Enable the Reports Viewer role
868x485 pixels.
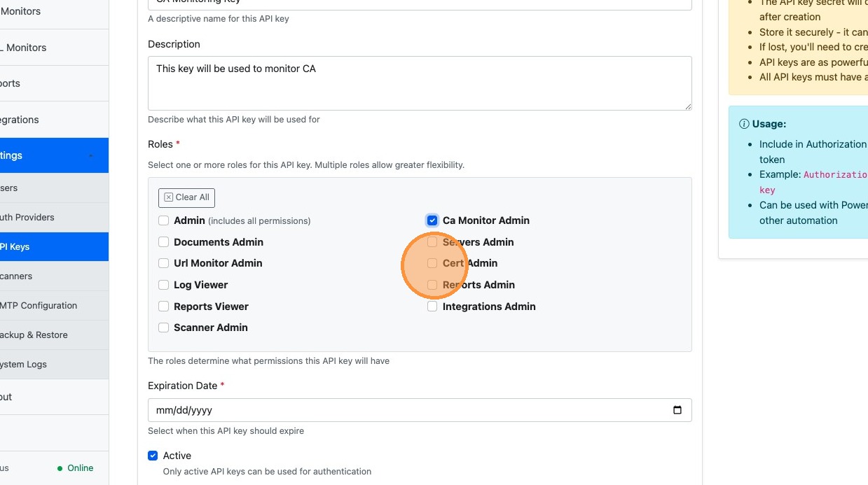pyautogui.click(x=163, y=307)
